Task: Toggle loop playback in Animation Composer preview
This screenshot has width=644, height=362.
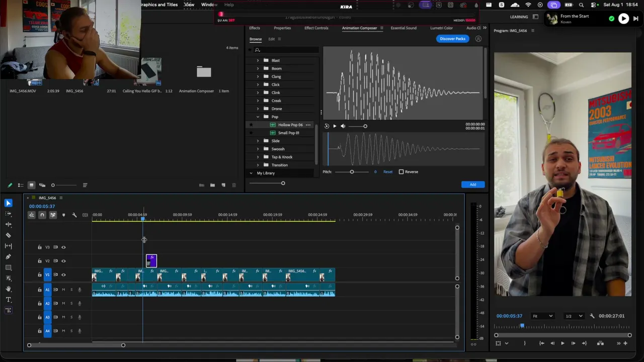Action: tap(327, 126)
